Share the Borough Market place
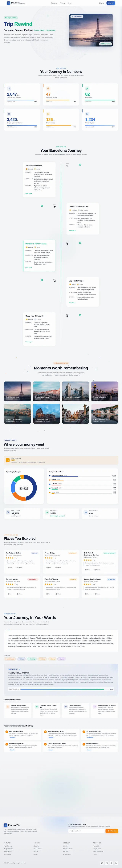This screenshot has height=868, width=122. (x=19, y=594)
